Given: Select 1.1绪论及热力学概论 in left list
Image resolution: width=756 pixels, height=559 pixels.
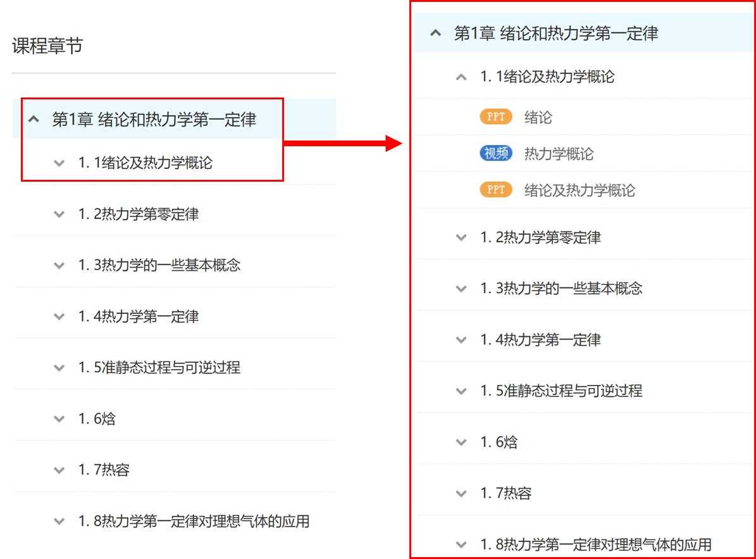Looking at the screenshot, I should [x=146, y=163].
